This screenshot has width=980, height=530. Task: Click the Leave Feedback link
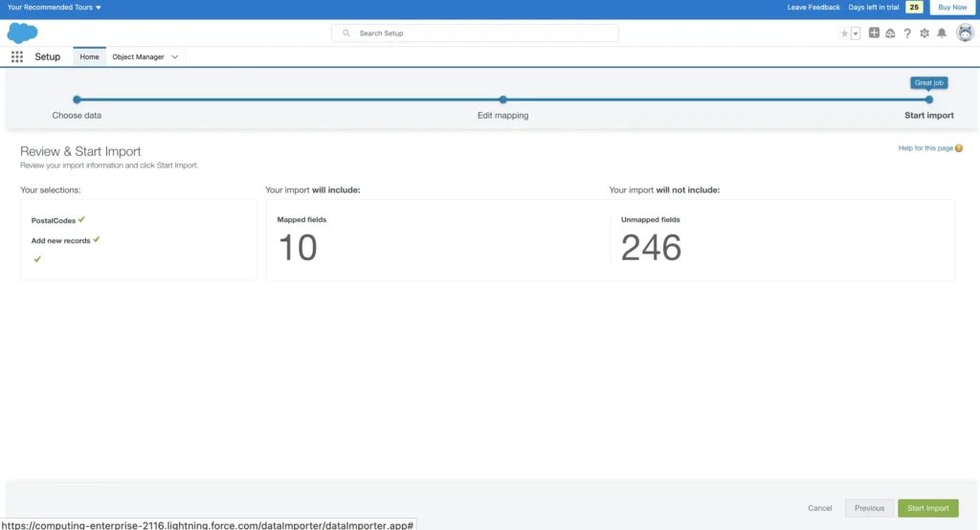(x=813, y=7)
